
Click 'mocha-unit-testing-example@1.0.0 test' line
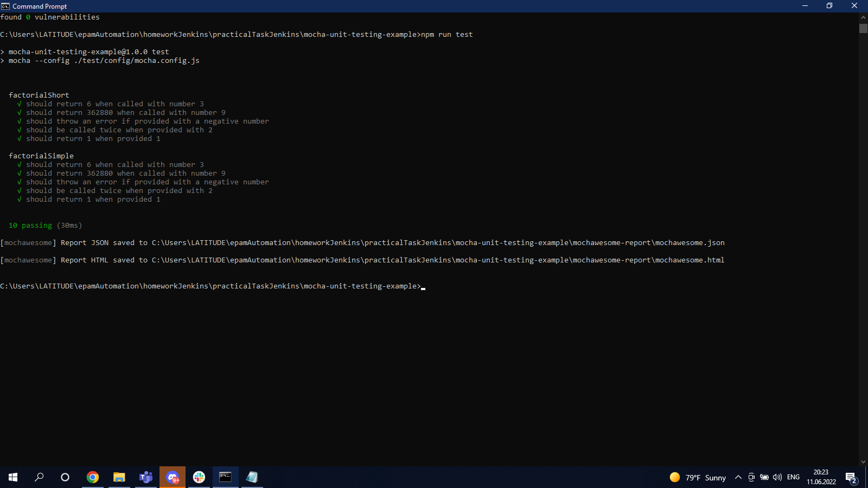pos(89,52)
